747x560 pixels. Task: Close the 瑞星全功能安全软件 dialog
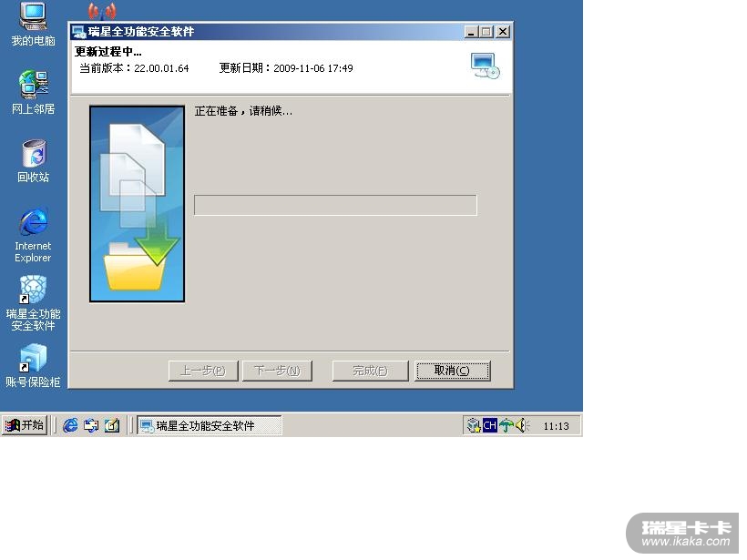503,32
